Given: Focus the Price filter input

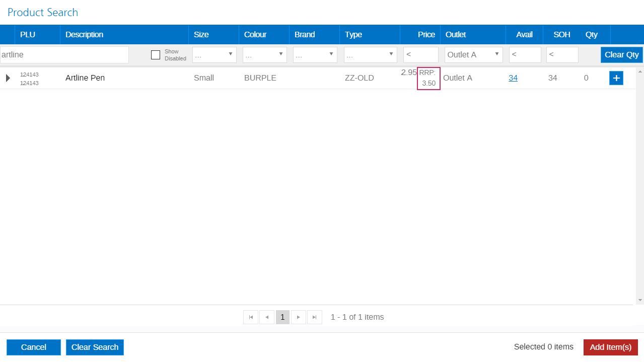Looking at the screenshot, I should click(x=421, y=55).
